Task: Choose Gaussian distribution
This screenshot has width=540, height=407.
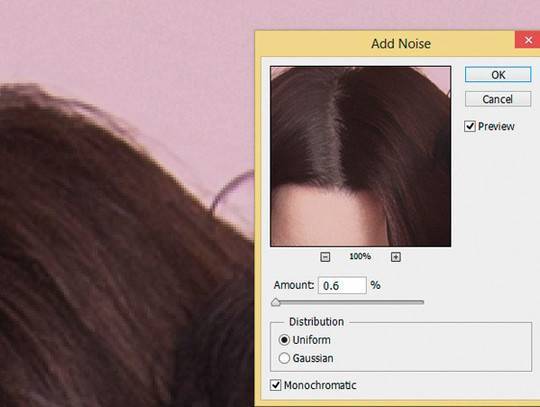Action: pos(284,358)
